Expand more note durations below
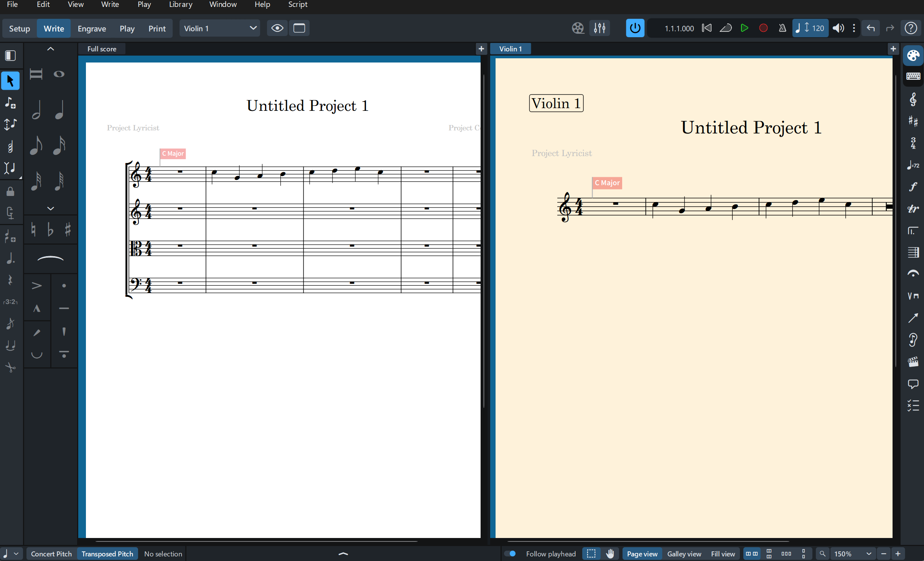 (x=50, y=208)
